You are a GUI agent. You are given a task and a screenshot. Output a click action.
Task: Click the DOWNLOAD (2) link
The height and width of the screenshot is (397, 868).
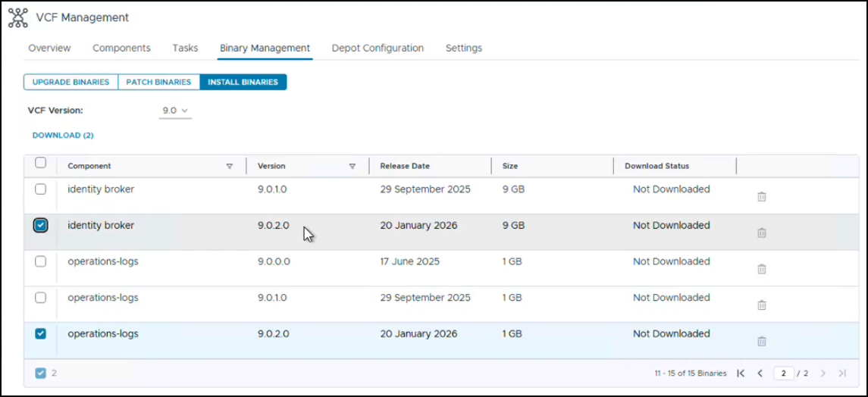point(63,135)
